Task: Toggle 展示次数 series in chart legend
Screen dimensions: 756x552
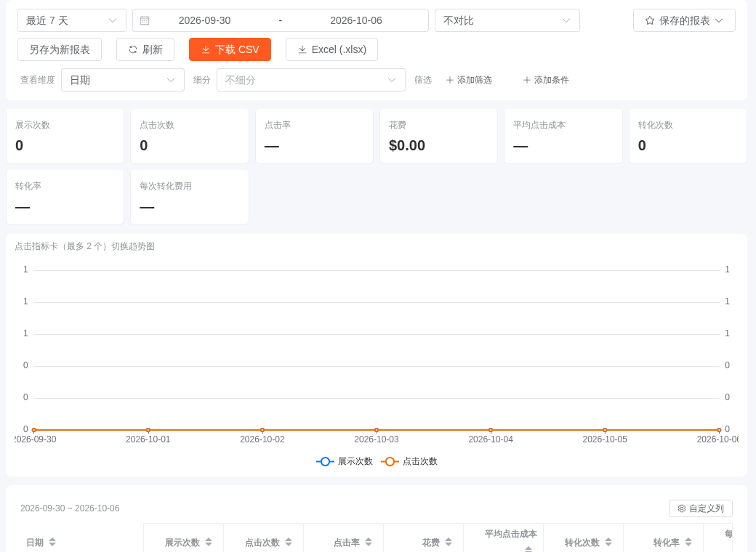Action: 345,461
